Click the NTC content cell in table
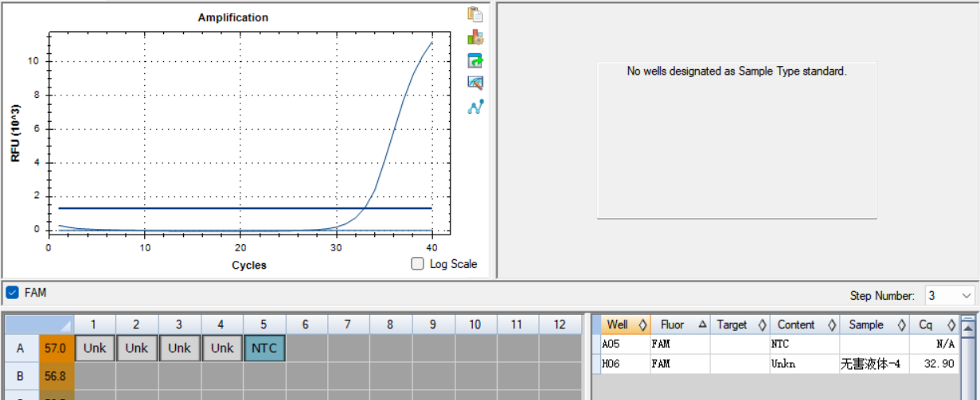The width and height of the screenshot is (980, 400). tap(804, 344)
